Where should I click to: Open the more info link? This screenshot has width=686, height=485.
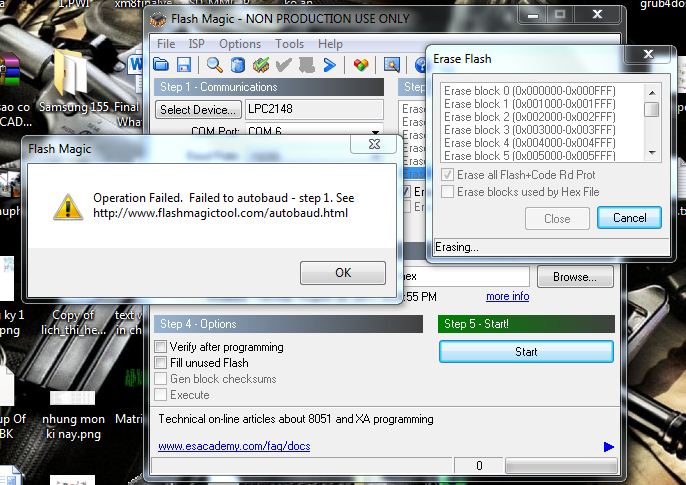click(508, 296)
